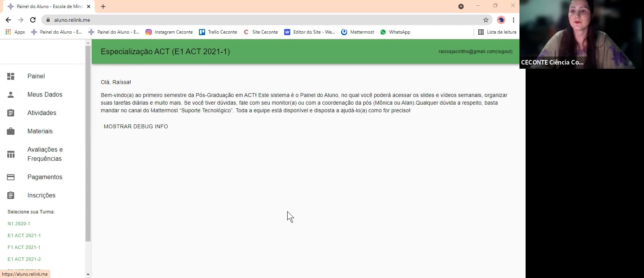This screenshot has width=644, height=278.
Task: Select turma E1 ACT 2021-1
Action: click(x=24, y=236)
